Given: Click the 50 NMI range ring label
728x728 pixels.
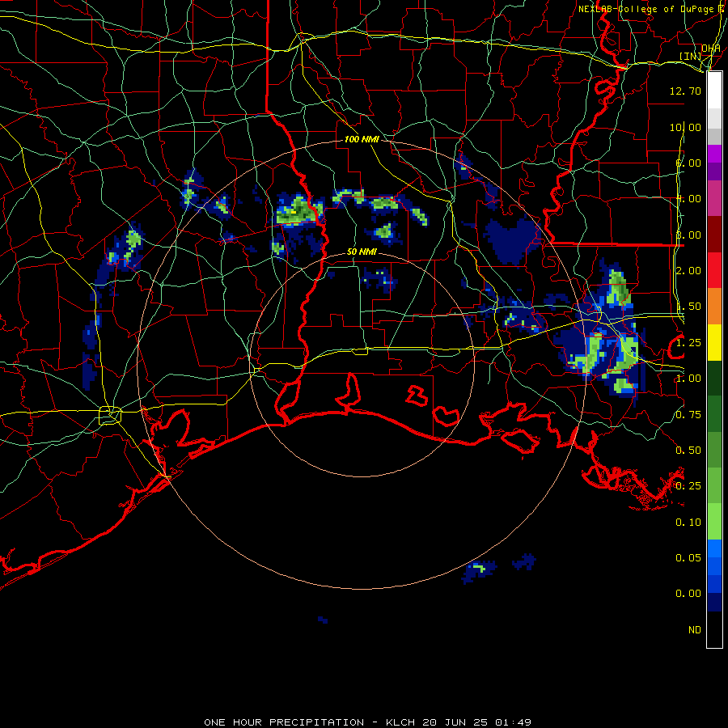Looking at the screenshot, I should [x=362, y=252].
